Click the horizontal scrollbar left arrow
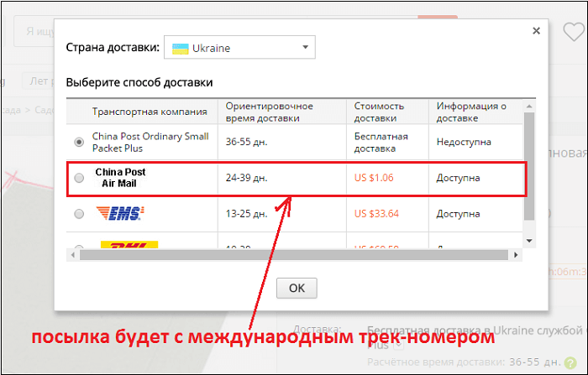Screen dimensions: 588x375 [73, 255]
